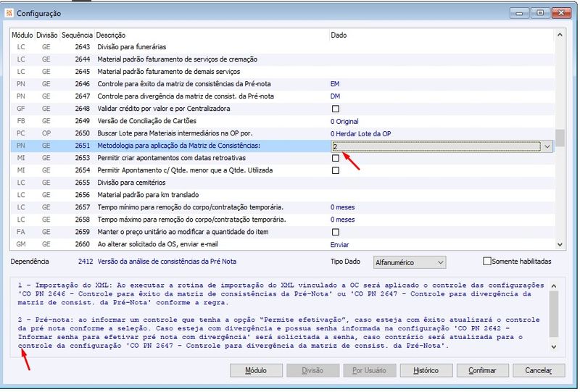Minimize the Configuração window
Screen dimensions: 580x392
[x=519, y=13]
